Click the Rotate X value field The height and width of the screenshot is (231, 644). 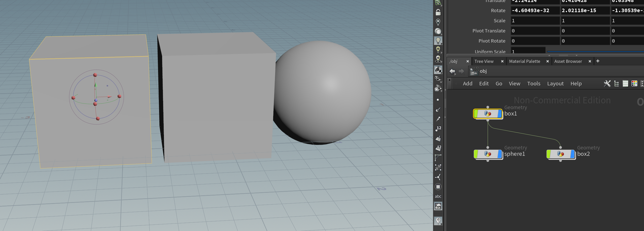[x=535, y=10]
